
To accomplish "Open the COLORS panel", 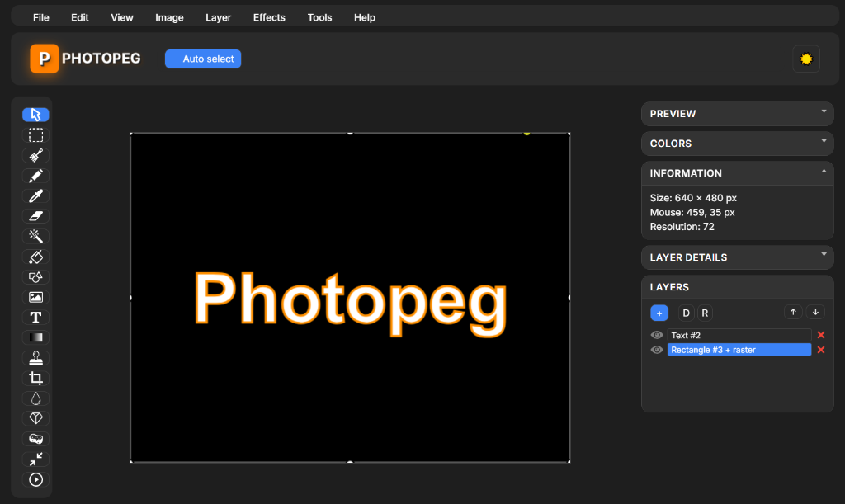I will pos(737,144).
